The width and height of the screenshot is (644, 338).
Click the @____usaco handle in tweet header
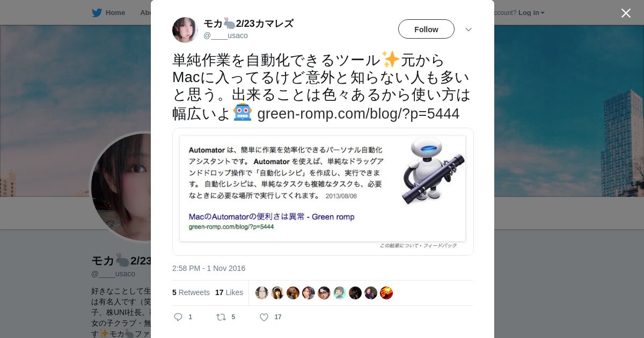click(225, 35)
